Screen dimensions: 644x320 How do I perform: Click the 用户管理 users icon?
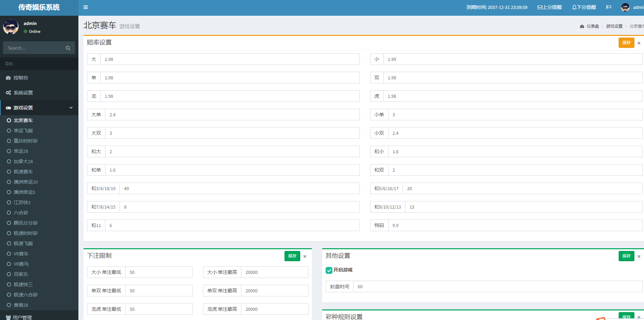coord(8,318)
